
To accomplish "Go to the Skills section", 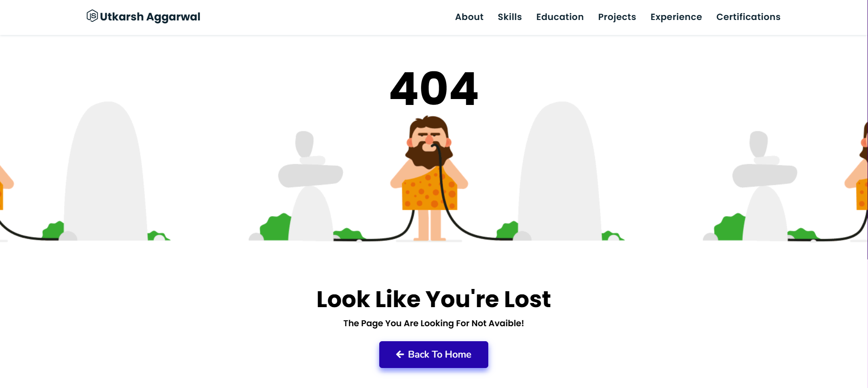I will click(x=510, y=17).
